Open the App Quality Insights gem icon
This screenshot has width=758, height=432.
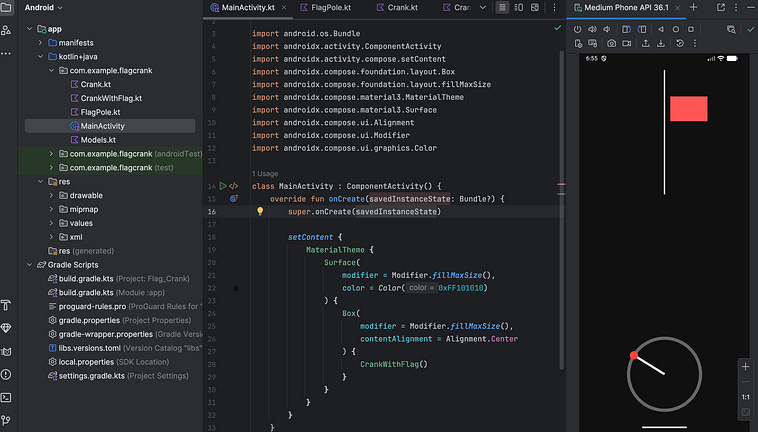(x=6, y=328)
